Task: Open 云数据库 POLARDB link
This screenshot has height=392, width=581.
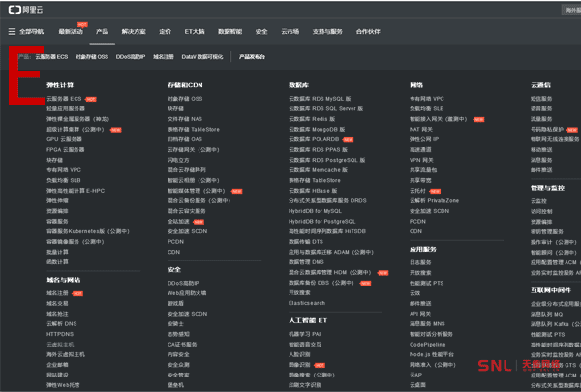Action: pyautogui.click(x=314, y=139)
